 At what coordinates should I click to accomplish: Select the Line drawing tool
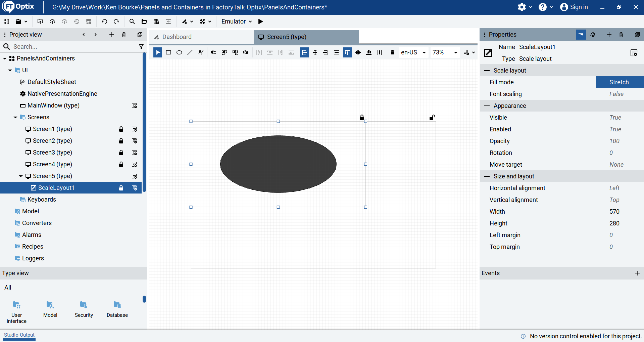(x=190, y=52)
